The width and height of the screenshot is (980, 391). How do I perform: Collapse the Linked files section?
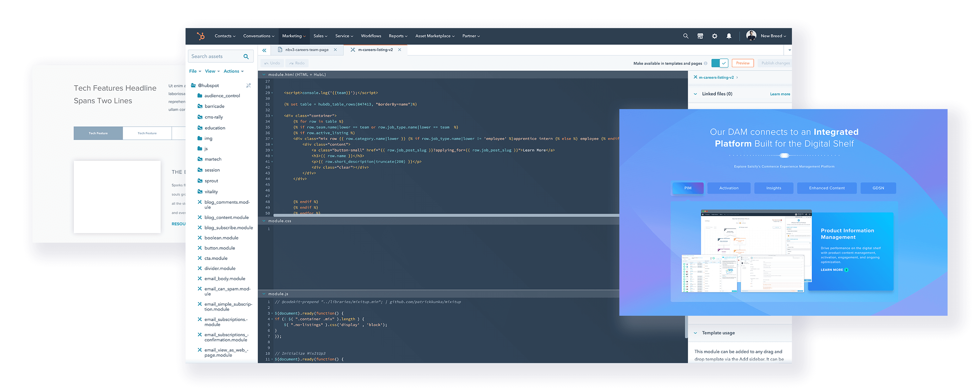click(x=695, y=94)
